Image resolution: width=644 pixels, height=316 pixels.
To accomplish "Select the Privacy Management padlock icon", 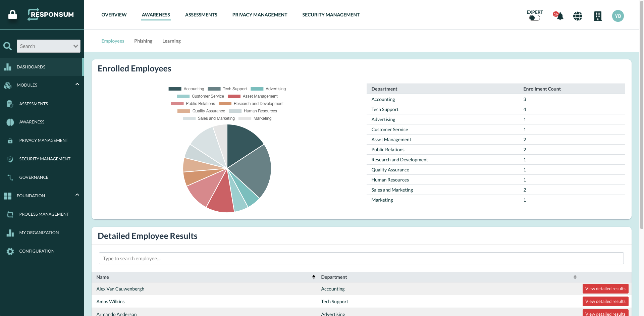I will 10,140.
